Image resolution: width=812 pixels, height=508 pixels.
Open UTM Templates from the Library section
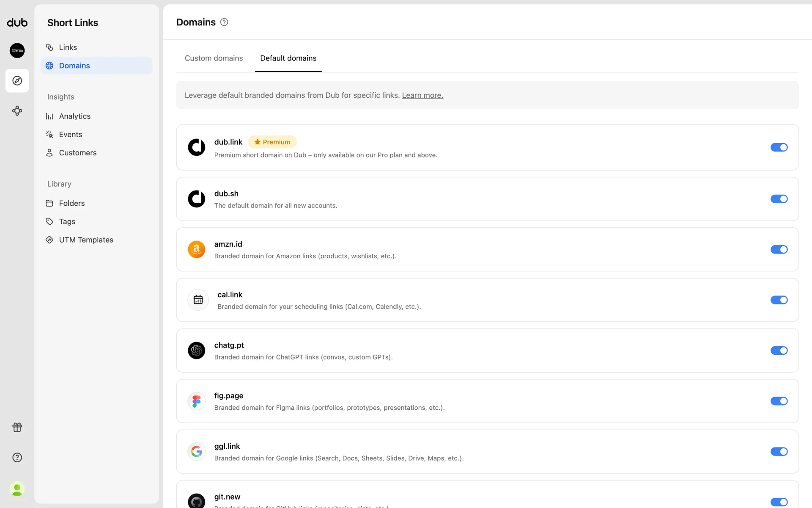[x=86, y=240]
